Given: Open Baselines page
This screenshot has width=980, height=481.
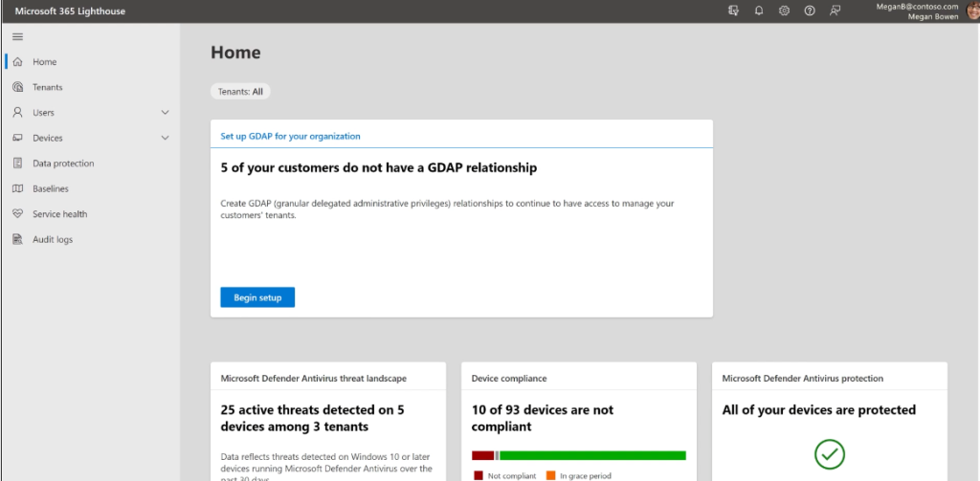Looking at the screenshot, I should point(51,188).
